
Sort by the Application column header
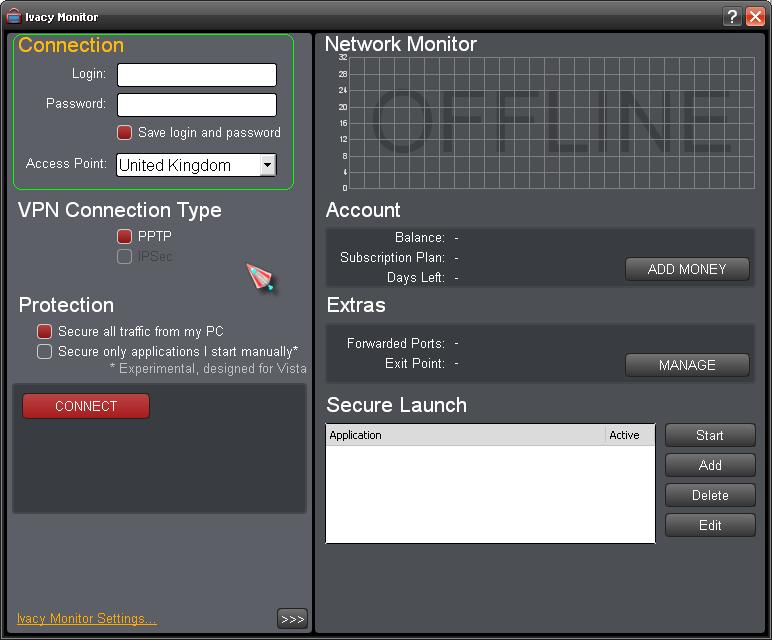tap(466, 435)
